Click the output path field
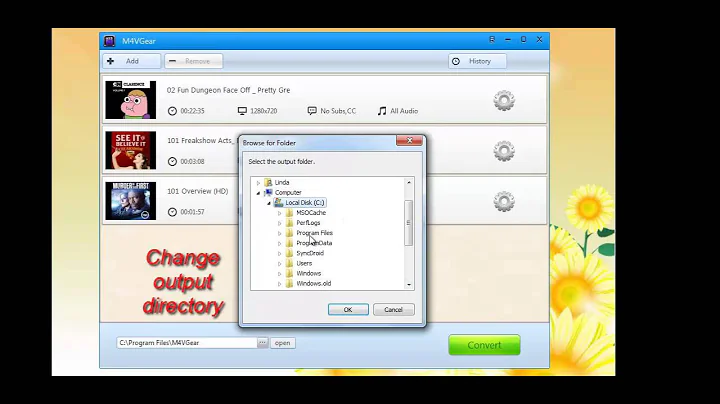Screen dimensions: 720x404 186,343
